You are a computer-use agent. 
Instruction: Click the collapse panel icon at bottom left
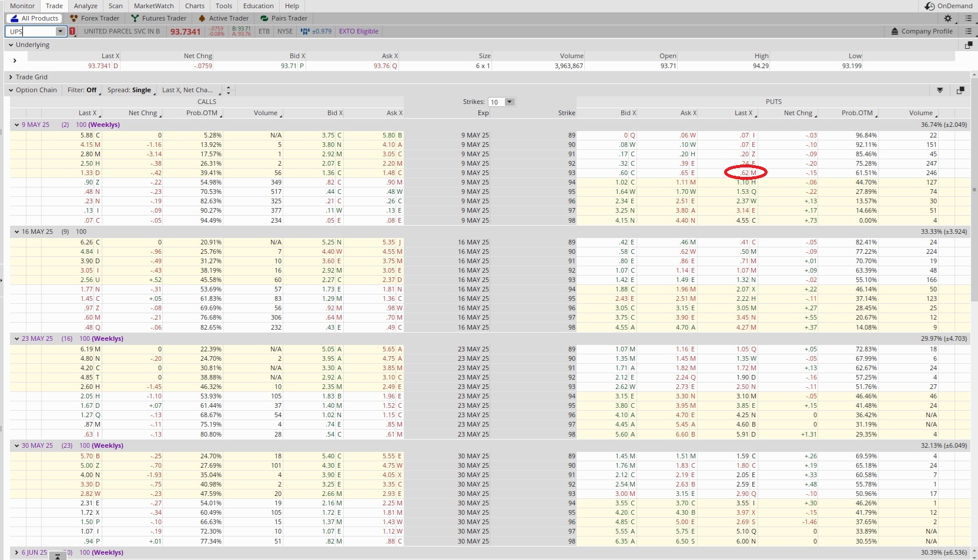tap(58, 556)
